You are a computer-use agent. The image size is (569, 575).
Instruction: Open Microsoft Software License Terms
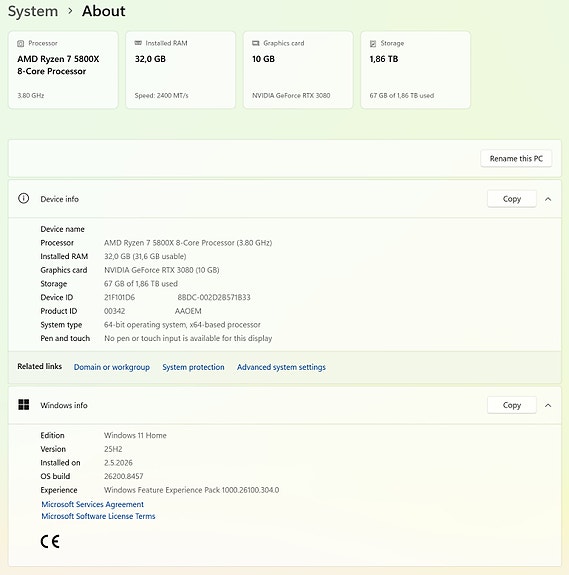pos(98,516)
